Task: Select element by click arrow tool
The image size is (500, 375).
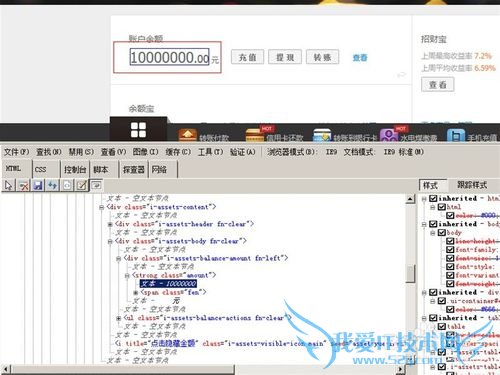Action: tap(8, 185)
